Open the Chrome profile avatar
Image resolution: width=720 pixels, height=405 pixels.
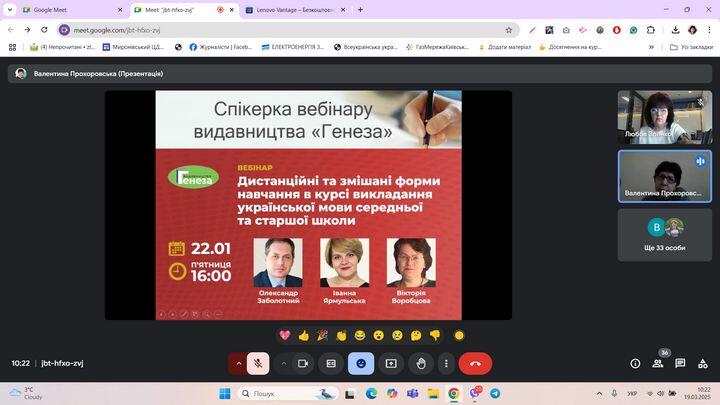click(692, 30)
